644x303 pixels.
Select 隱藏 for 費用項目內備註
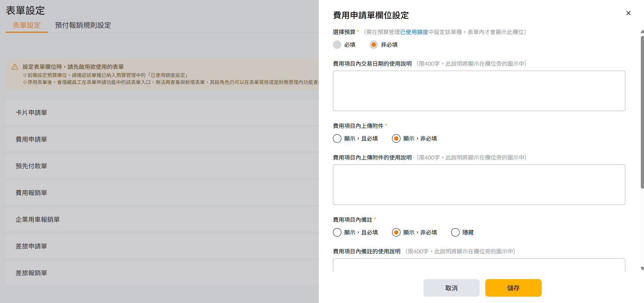455,232
